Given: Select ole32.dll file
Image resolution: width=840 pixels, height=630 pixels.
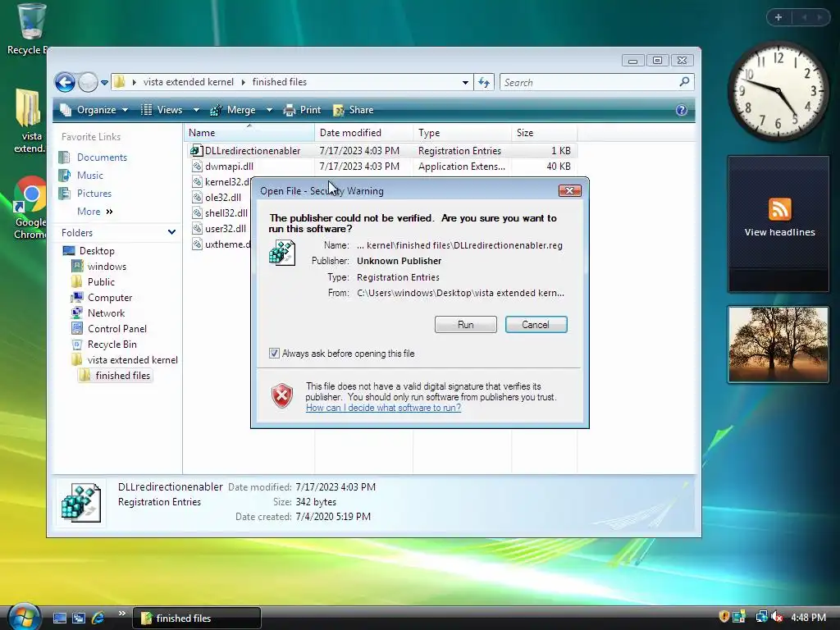Looking at the screenshot, I should tap(223, 197).
